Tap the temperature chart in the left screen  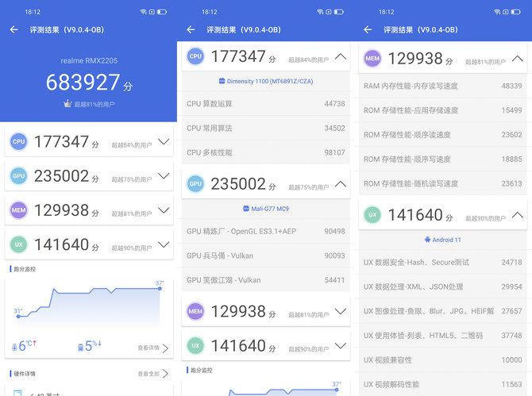[89, 303]
